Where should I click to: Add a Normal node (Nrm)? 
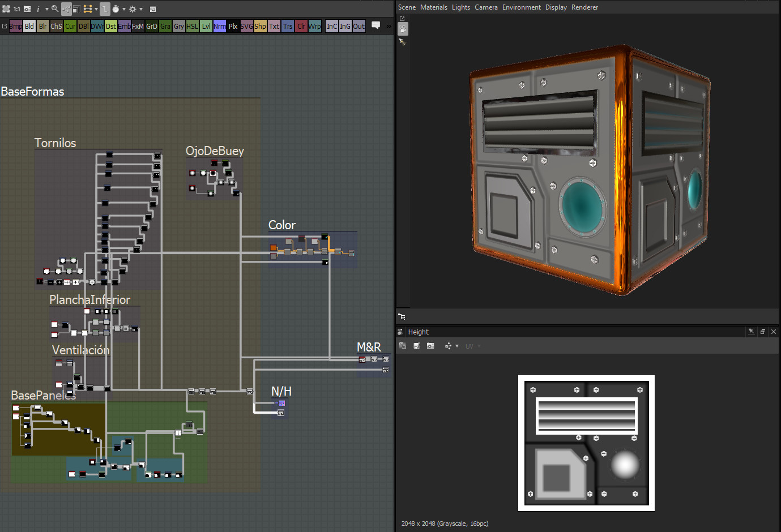220,26
